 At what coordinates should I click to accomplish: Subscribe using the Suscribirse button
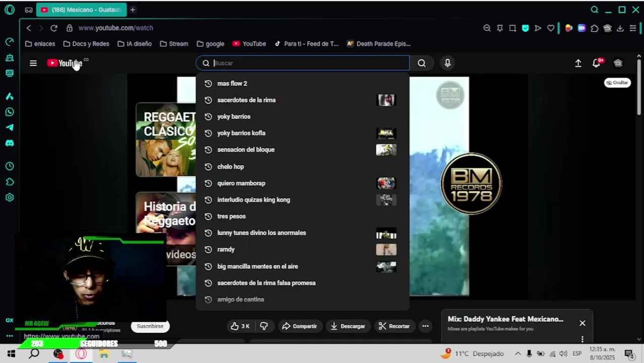[x=150, y=326]
